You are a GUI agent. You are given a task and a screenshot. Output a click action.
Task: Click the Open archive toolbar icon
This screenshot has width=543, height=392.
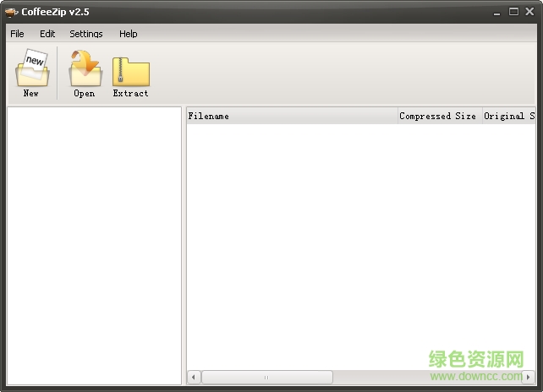(x=85, y=68)
